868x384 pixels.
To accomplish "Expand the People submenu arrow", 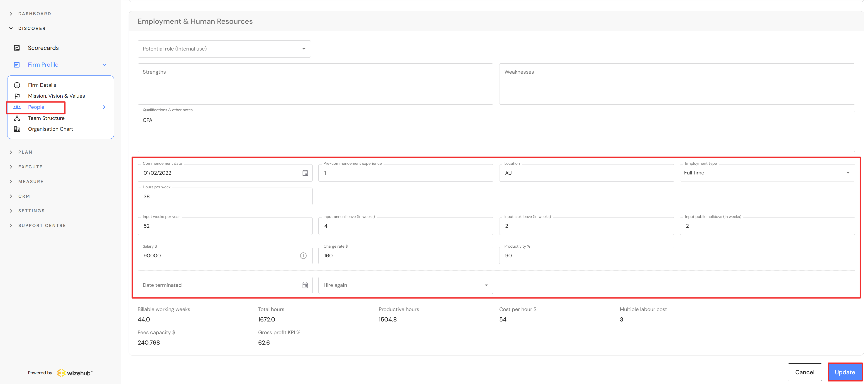I will pos(104,107).
